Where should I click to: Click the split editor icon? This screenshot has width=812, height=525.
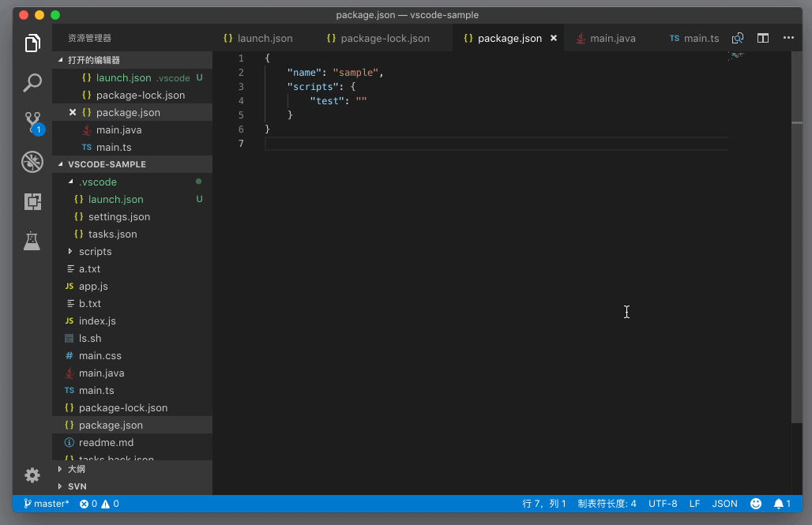click(x=763, y=38)
